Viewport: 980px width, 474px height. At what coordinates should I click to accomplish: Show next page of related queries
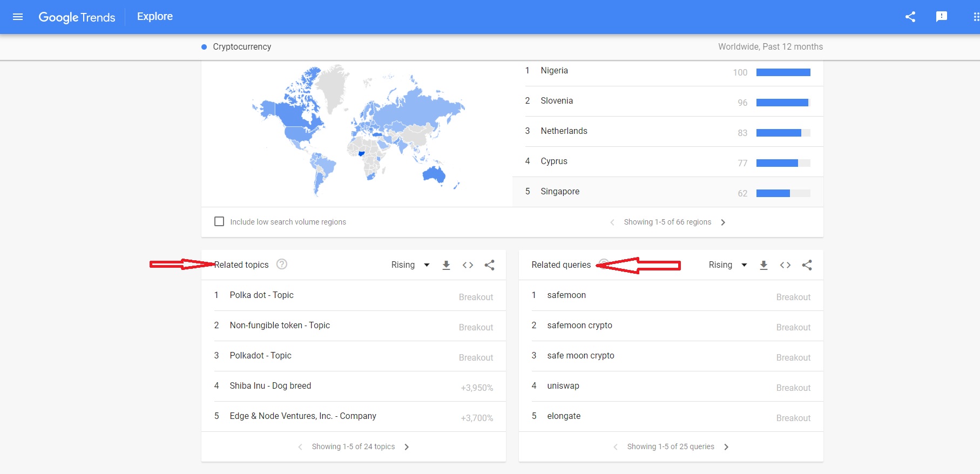726,447
